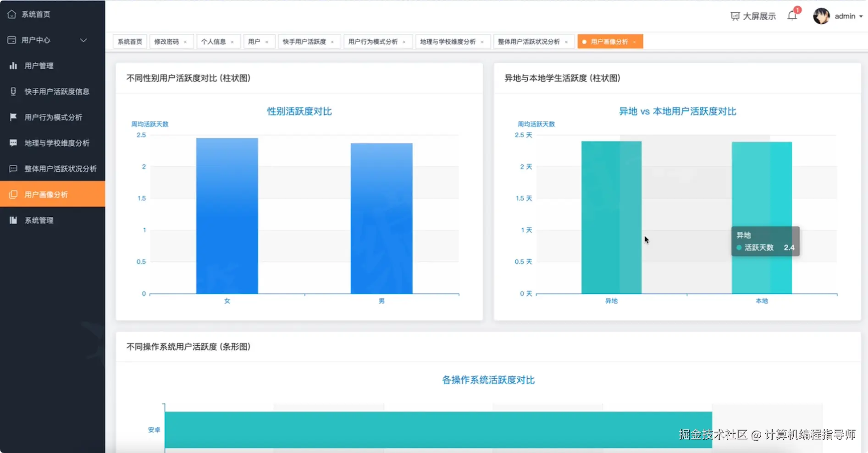
Task: Click the 大屏展示 presentation icon
Action: pos(735,16)
